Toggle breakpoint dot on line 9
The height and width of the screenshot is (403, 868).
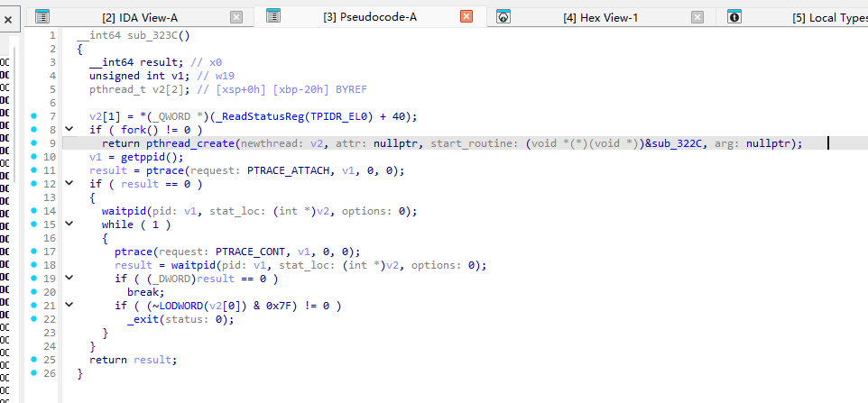(x=33, y=143)
